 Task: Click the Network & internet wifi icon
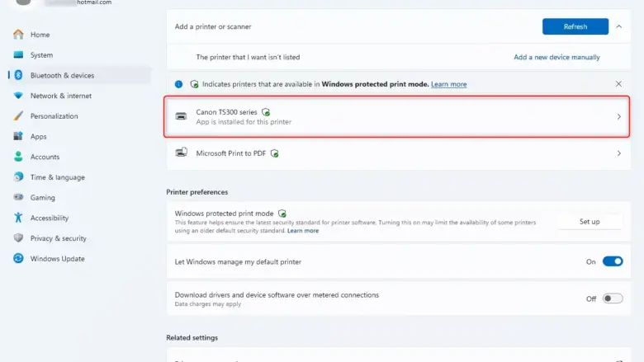point(18,96)
